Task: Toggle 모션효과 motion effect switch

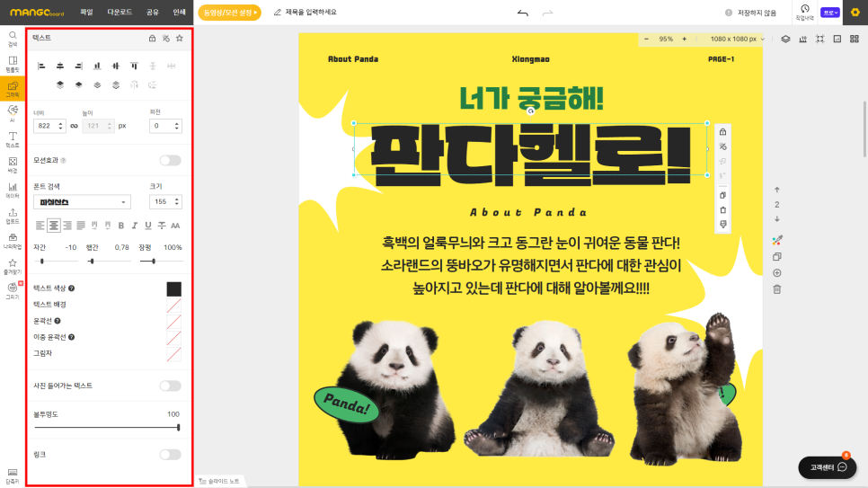Action: point(171,160)
